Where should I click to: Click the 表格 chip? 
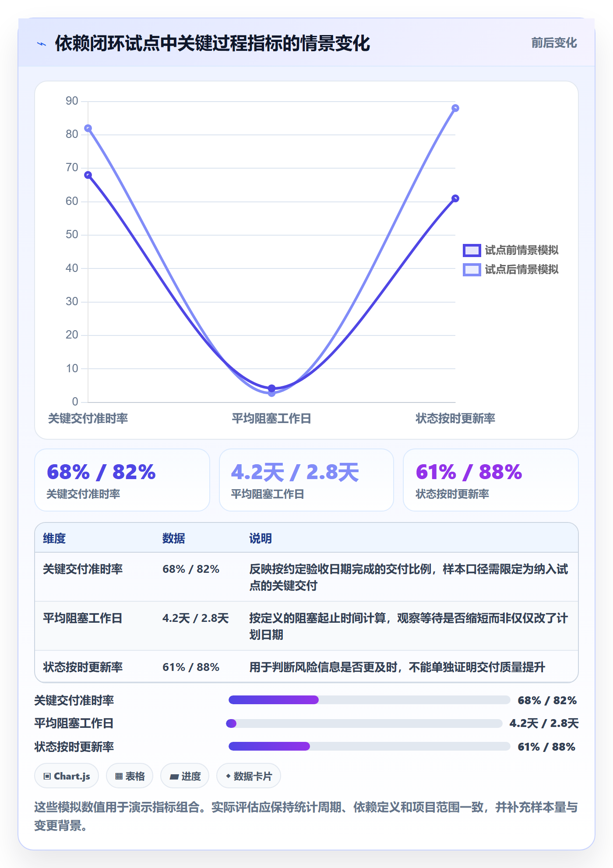[130, 776]
